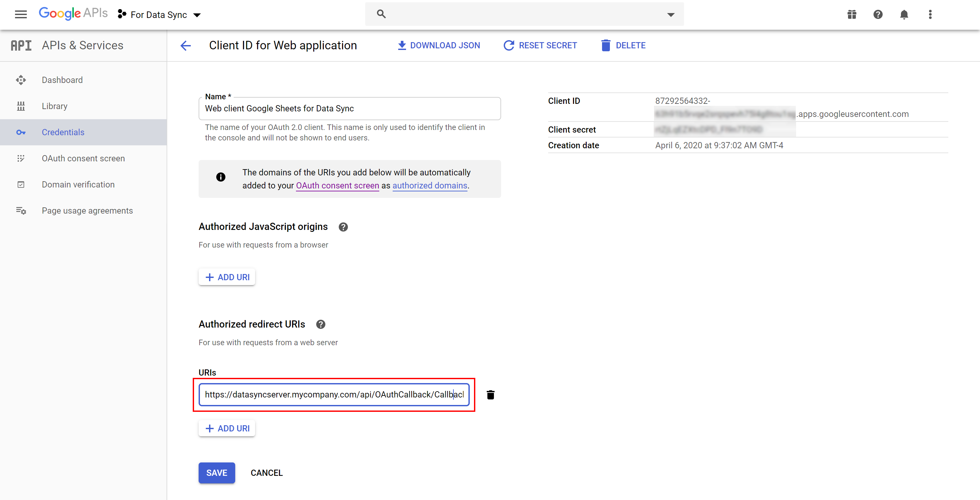Screen dimensions: 980x500
Task: Click the CANCEL button
Action: point(267,473)
